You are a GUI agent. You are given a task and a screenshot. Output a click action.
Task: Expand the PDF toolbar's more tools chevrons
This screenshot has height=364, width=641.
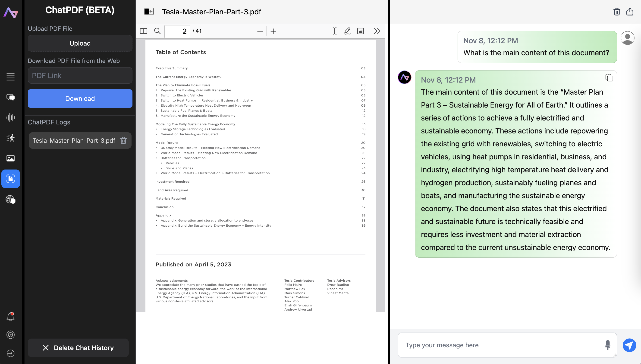377,31
